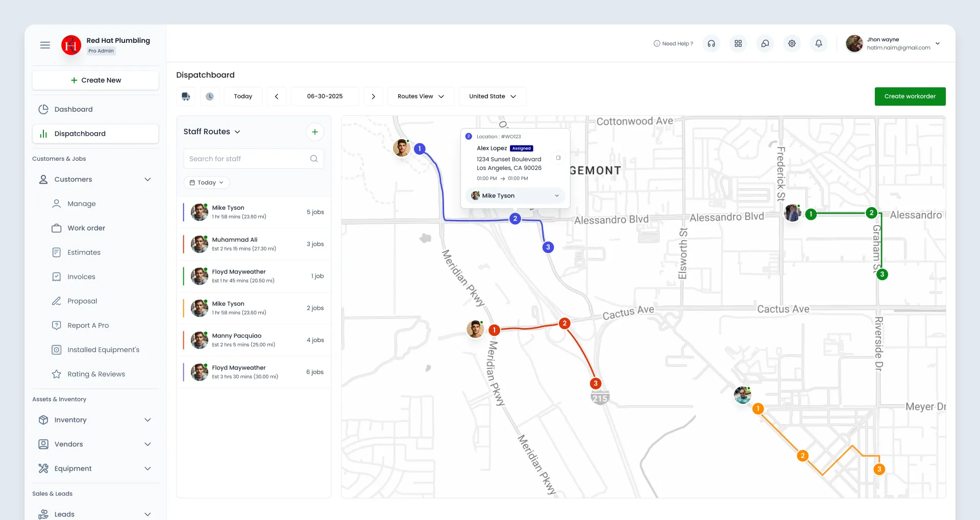Viewport: 980px width, 520px height.
Task: Open Installed Equipment's item
Action: (x=95, y=350)
